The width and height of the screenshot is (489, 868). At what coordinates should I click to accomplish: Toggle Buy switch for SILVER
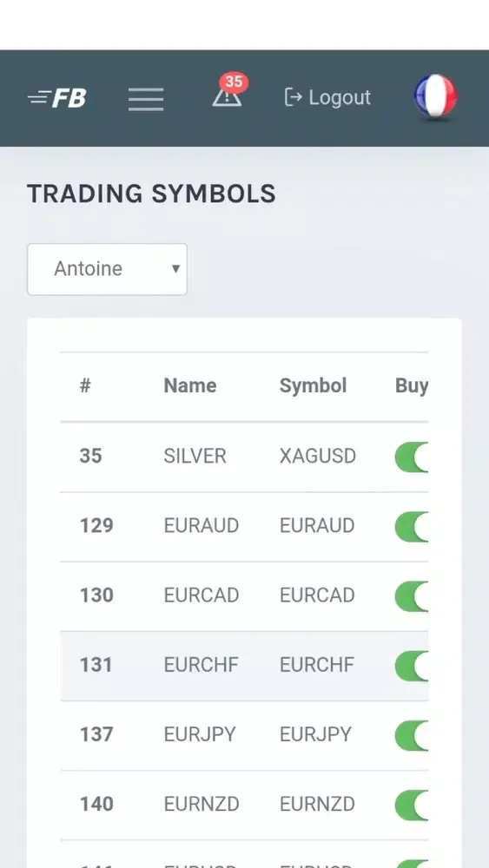point(412,457)
